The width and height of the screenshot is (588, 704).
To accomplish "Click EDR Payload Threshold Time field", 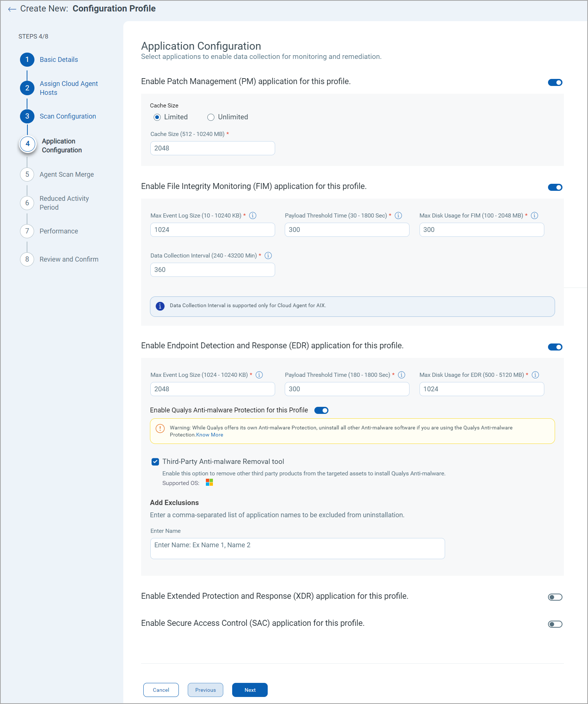I will pos(347,389).
